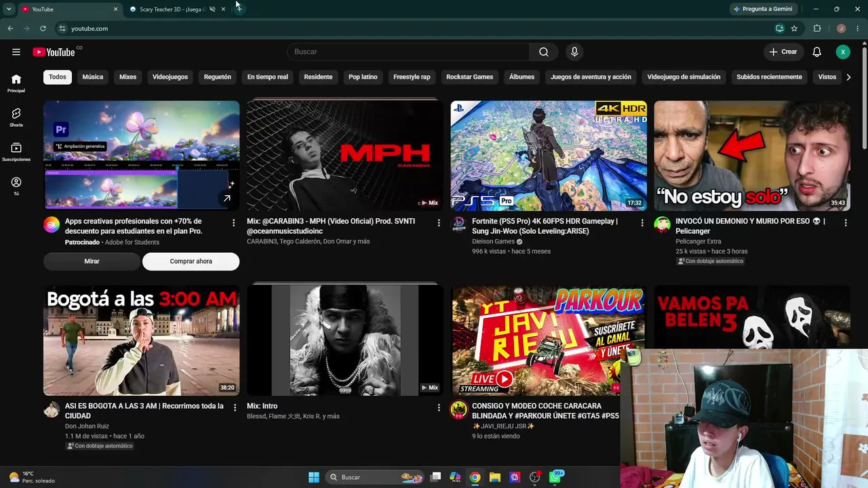
Task: Open options for the CARABIN3 MPH mix
Action: tap(439, 222)
